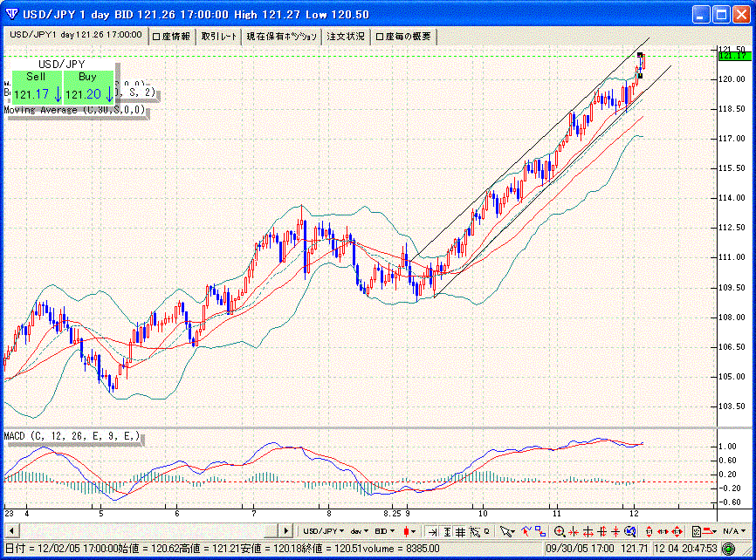Click the scroll right arrow of chart scrollbar

pos(285,530)
